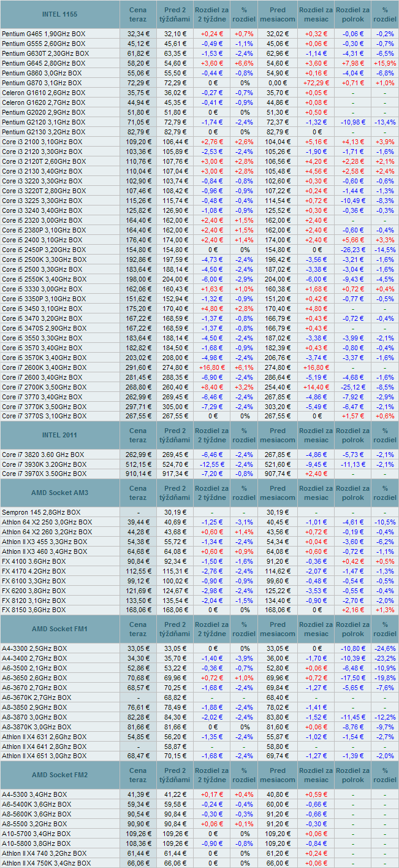The height and width of the screenshot is (868, 399).
Task: Click A6-3650 2,6GHz BOX name
Action: pyautogui.click(x=34, y=677)
